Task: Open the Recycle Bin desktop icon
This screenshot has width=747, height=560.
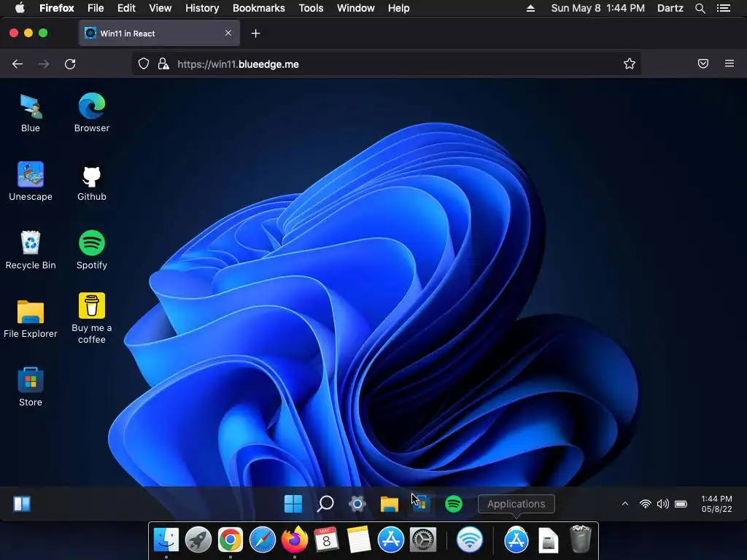Action: (31, 250)
